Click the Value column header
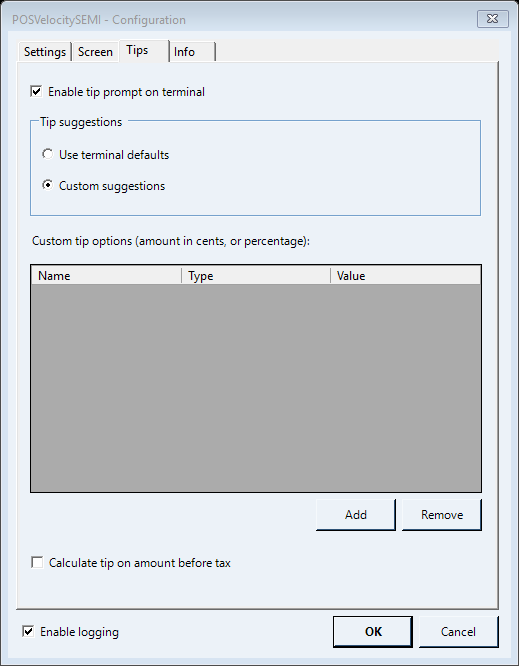Image resolution: width=519 pixels, height=666 pixels. [406, 276]
